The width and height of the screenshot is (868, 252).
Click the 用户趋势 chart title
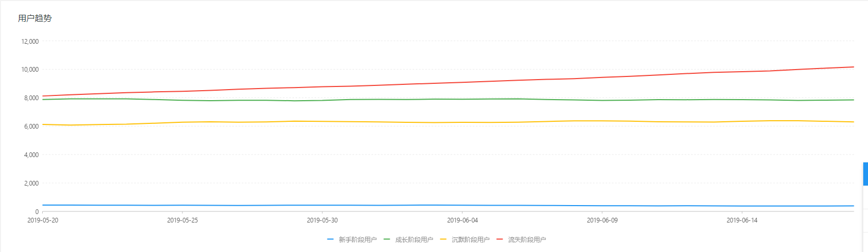(35, 18)
